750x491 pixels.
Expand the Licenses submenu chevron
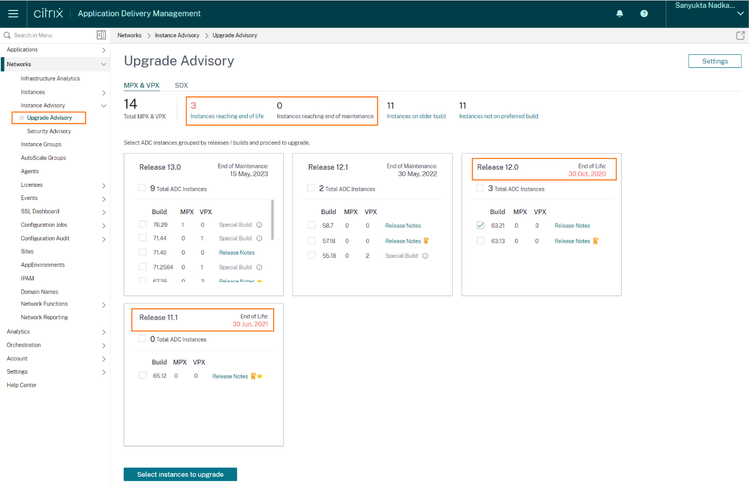click(x=104, y=185)
